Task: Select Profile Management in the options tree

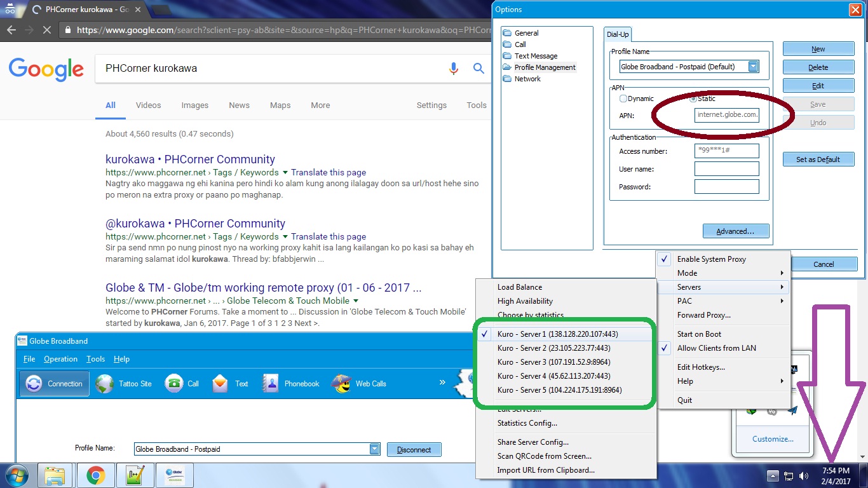Action: click(545, 67)
